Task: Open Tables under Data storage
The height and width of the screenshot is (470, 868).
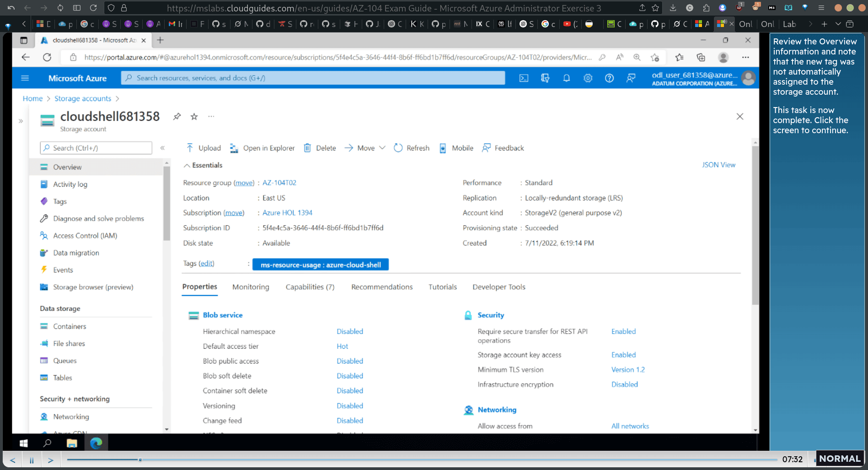Action: [96, 378]
